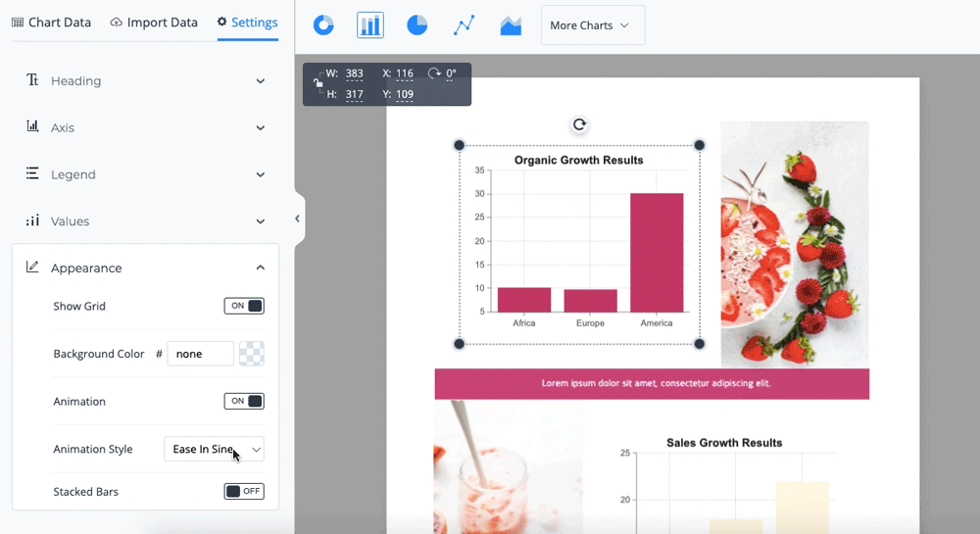Screen dimensions: 980x534
Task: Toggle the Show Grid switch
Action: pyautogui.click(x=244, y=306)
